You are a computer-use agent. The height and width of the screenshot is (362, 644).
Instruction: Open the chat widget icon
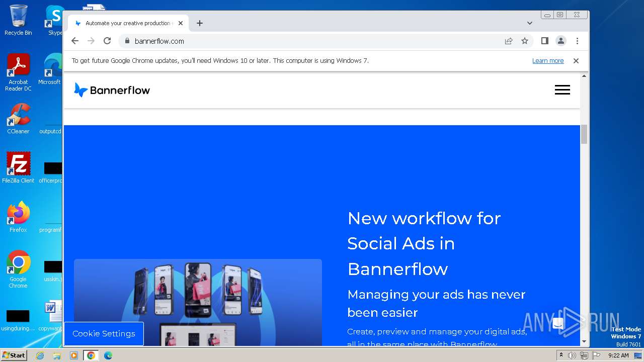[x=558, y=323]
